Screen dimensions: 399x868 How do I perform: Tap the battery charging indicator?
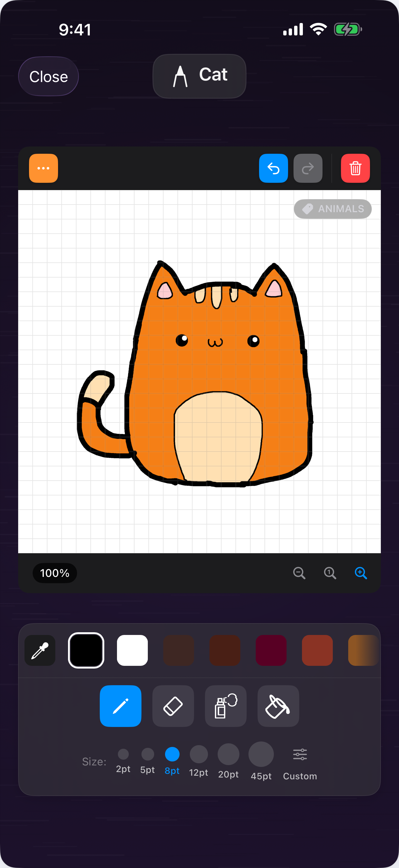click(348, 29)
